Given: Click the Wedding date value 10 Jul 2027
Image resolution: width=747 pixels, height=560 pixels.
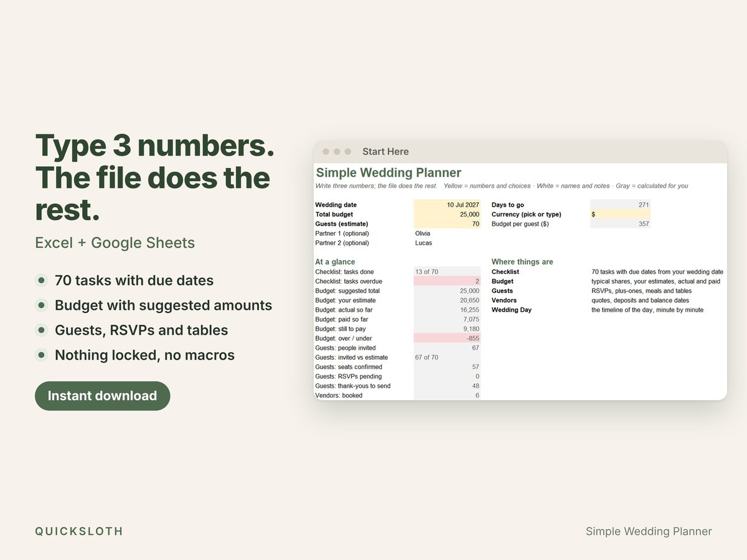Looking at the screenshot, I should 447,205.
